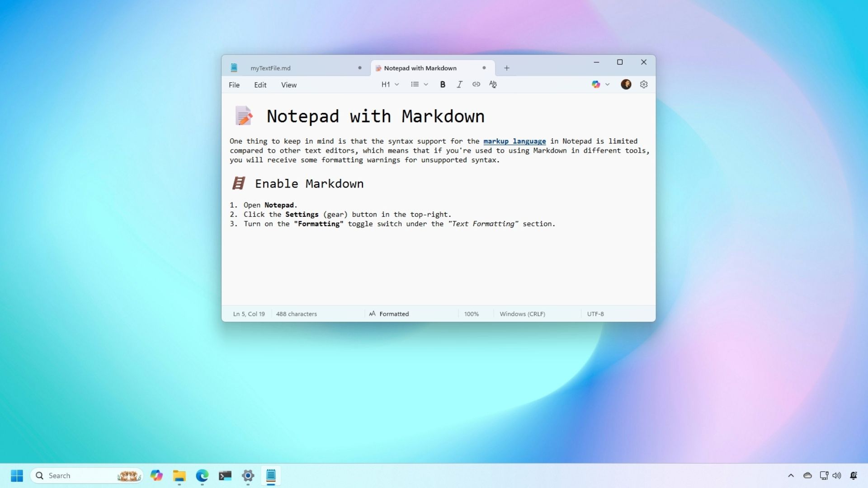Click the Windows (CRLF) line ending indicator
The image size is (868, 488).
point(522,314)
